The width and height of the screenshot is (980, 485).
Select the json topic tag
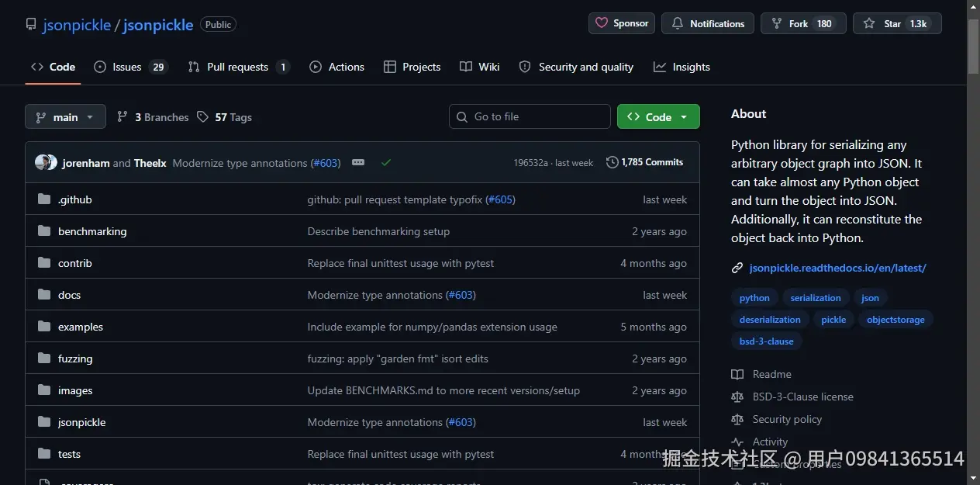pos(871,298)
